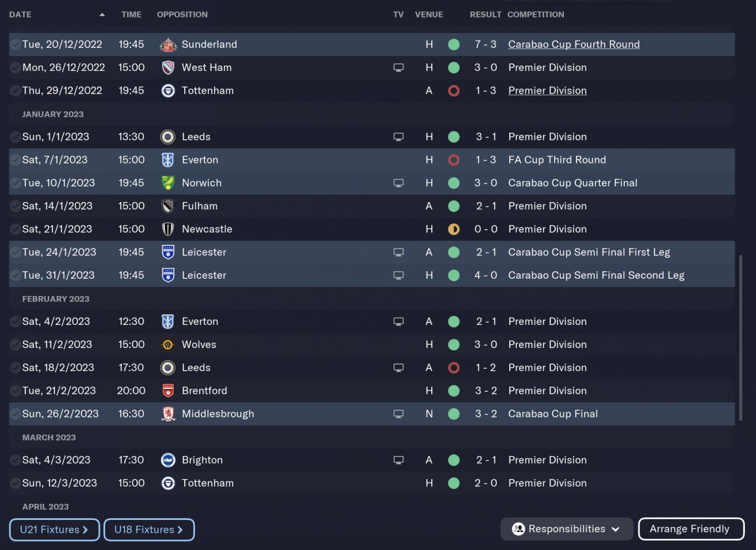Open the Responsibilities dropdown
This screenshot has width=756, height=550.
tap(566, 529)
